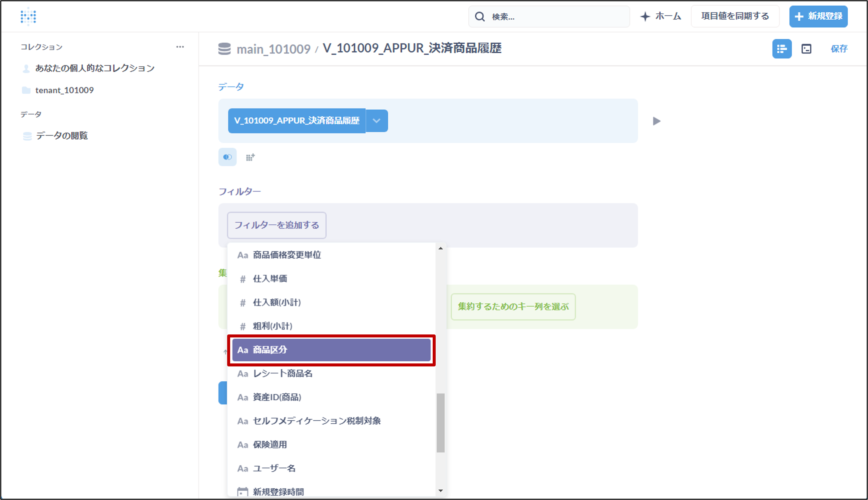
Task: Open the native SQL console icon
Action: pyautogui.click(x=806, y=49)
